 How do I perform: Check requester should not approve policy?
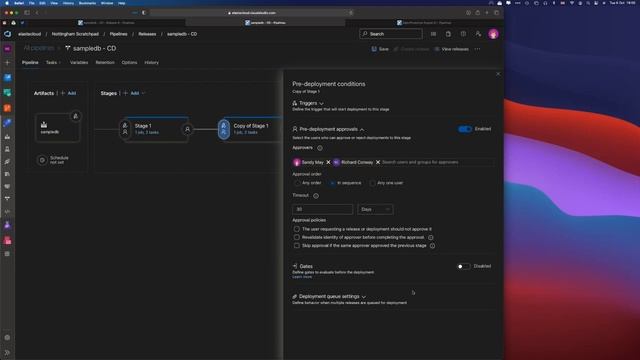point(297,229)
